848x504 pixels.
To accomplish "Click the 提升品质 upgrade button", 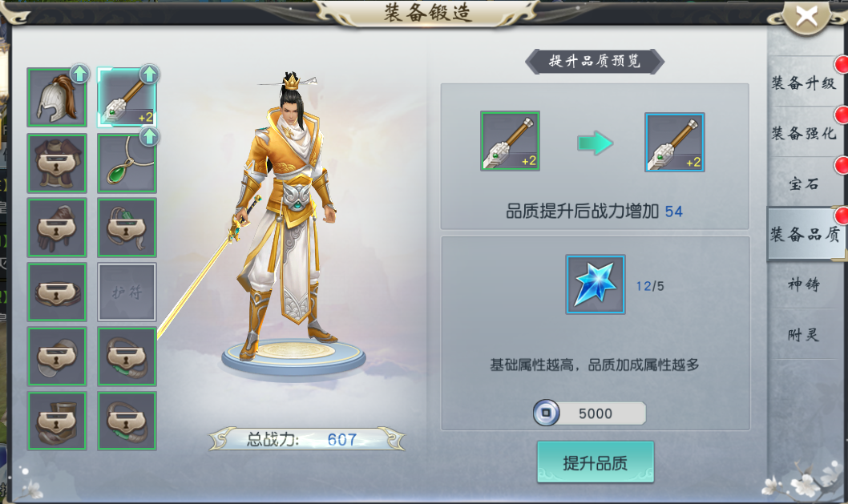I will point(596,462).
